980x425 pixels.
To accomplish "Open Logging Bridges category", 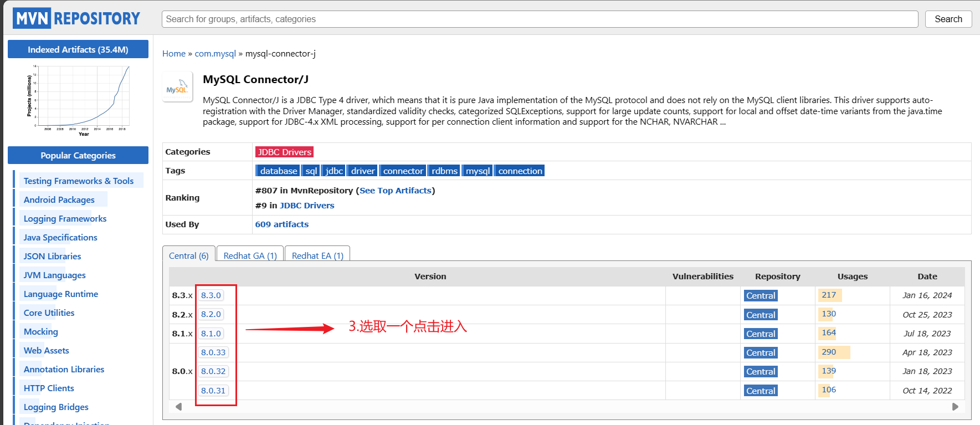I will (56, 407).
